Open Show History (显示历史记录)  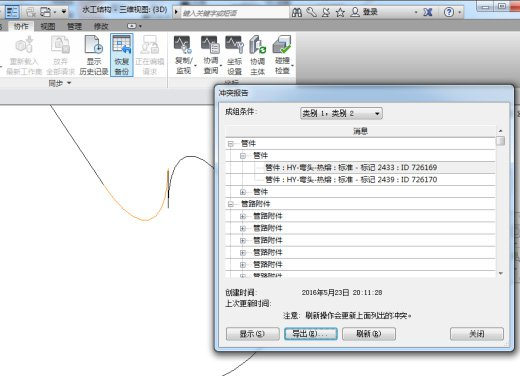pyautogui.click(x=94, y=55)
